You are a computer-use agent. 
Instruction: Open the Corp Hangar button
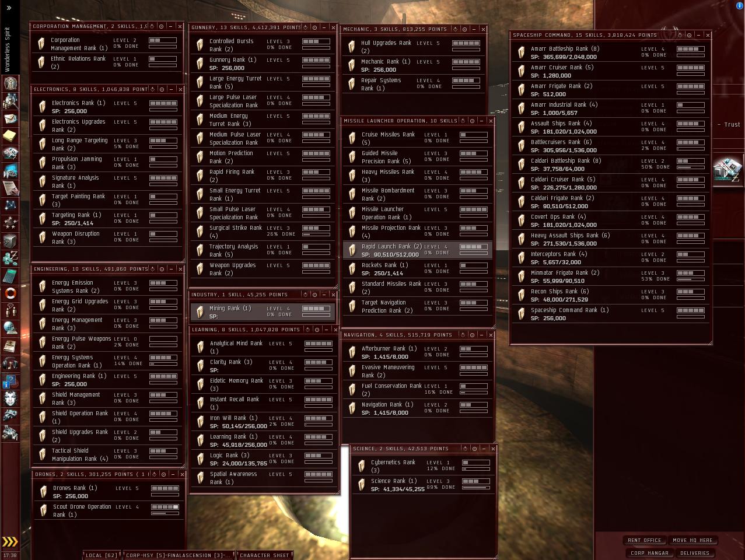coord(649,553)
